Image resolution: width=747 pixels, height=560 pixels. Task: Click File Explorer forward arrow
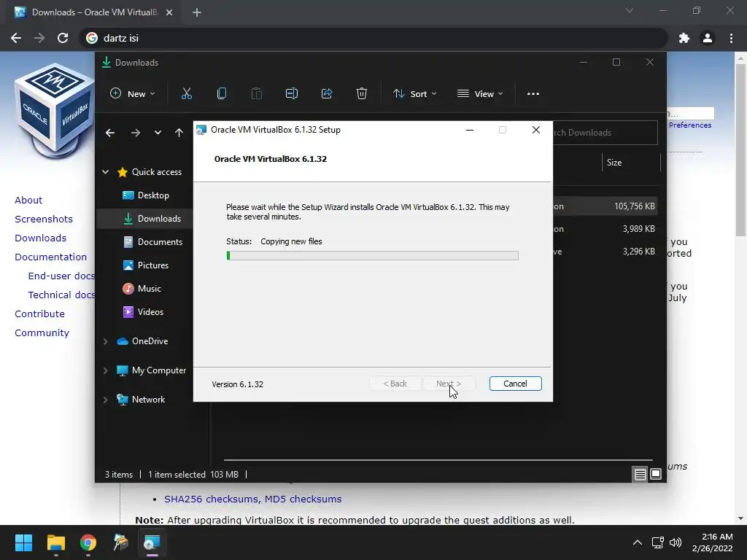pos(135,133)
